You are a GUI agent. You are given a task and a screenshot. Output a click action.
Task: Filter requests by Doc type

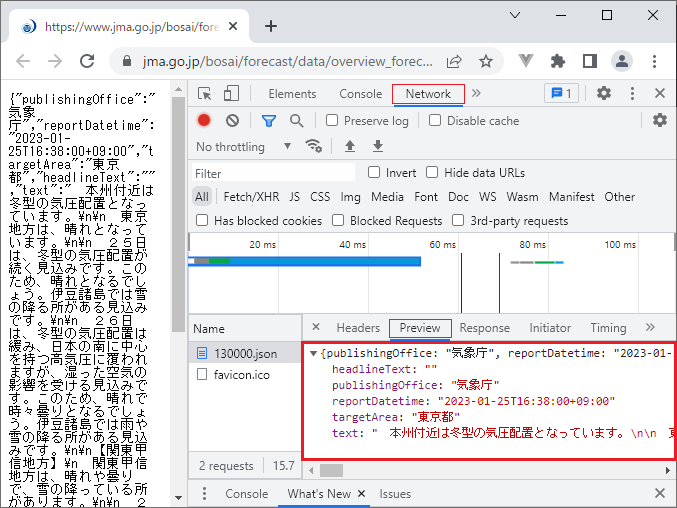(458, 197)
